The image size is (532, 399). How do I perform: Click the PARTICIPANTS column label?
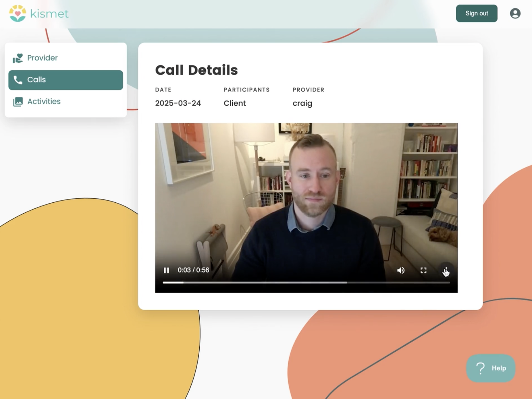(x=247, y=90)
